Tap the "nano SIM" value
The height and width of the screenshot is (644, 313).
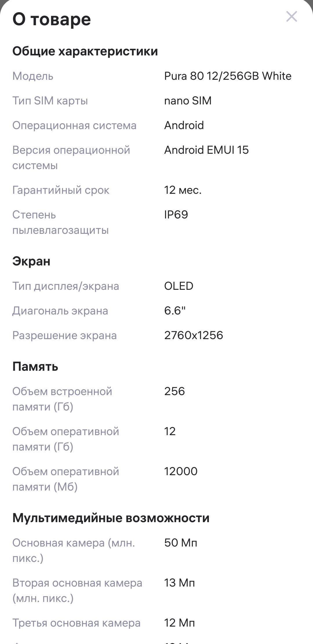188,101
